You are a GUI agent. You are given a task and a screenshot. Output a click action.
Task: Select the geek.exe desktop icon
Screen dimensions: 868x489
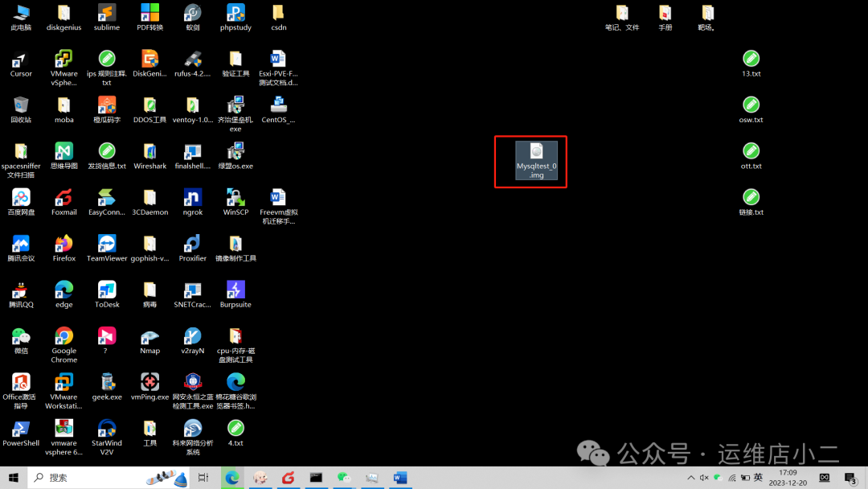click(x=107, y=387)
